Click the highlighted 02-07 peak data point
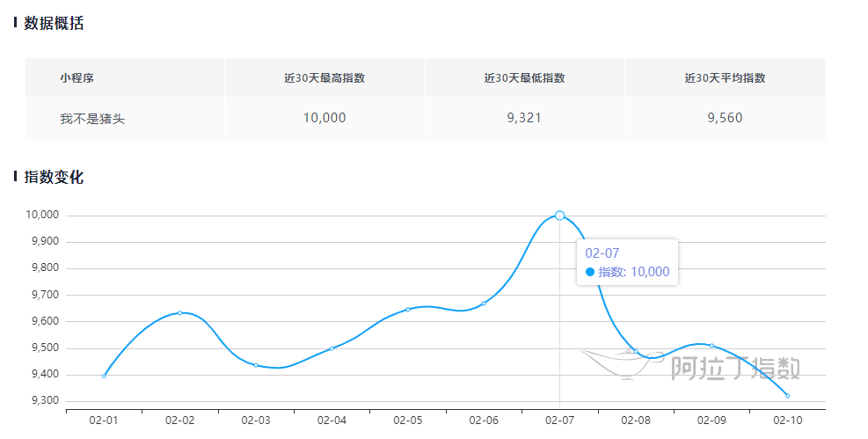The width and height of the screenshot is (868, 439). (559, 216)
